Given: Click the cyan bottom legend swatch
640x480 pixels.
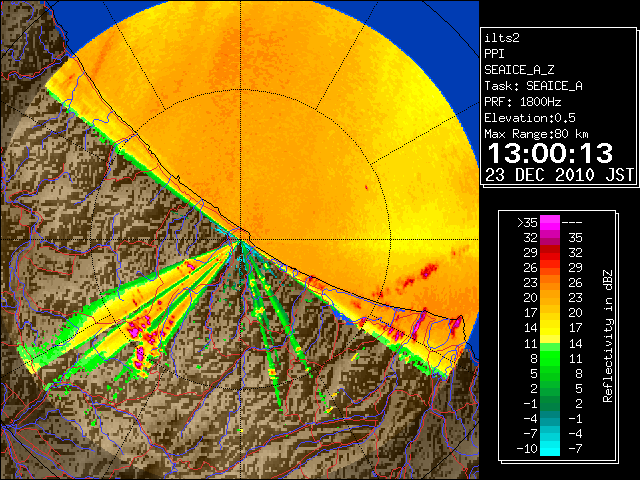Looking at the screenshot, I should coord(550,449).
